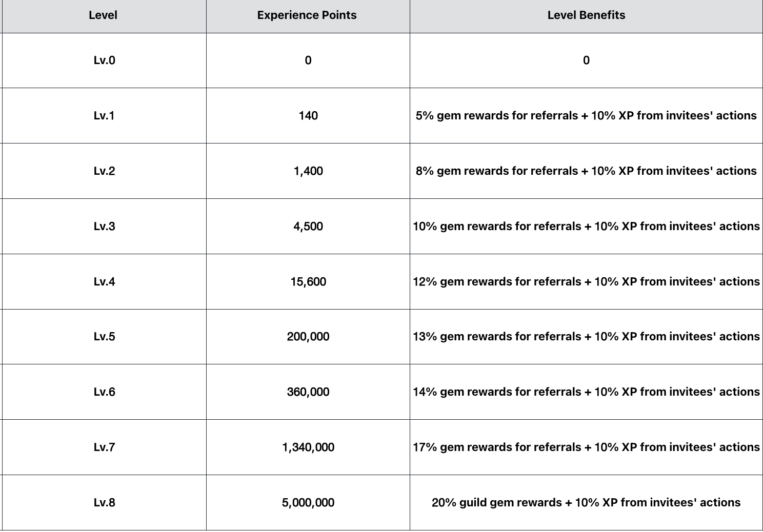Click the 15,600 experience points cell

pos(308,282)
